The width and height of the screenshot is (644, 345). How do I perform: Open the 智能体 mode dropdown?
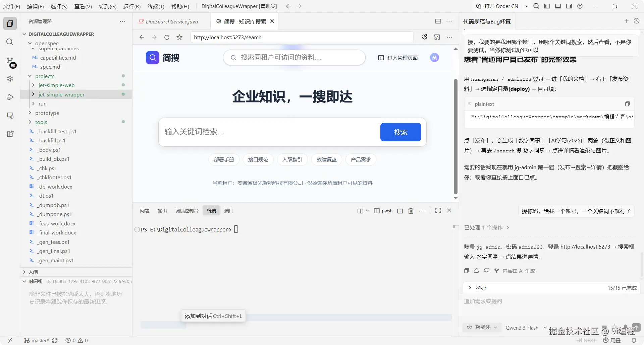click(x=482, y=327)
